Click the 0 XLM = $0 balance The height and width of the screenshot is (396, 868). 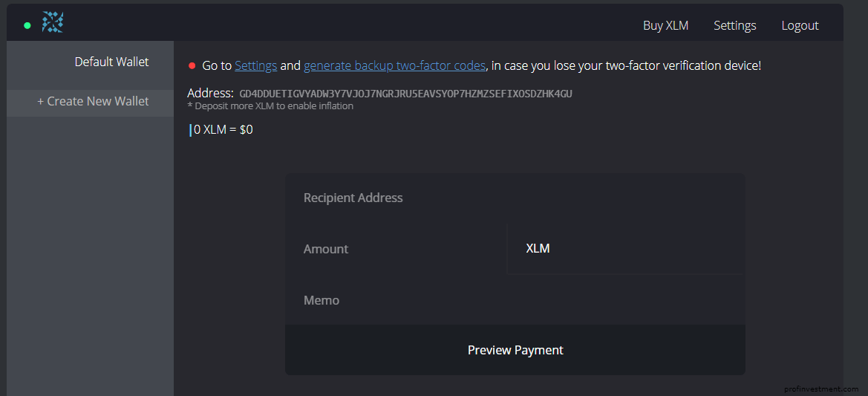pyautogui.click(x=223, y=131)
